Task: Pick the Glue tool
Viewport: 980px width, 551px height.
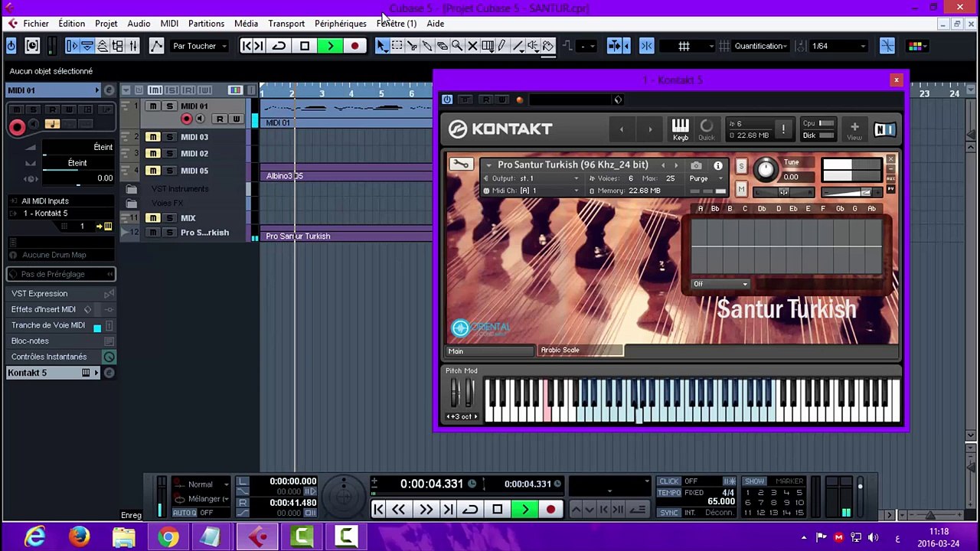Action: coord(427,46)
